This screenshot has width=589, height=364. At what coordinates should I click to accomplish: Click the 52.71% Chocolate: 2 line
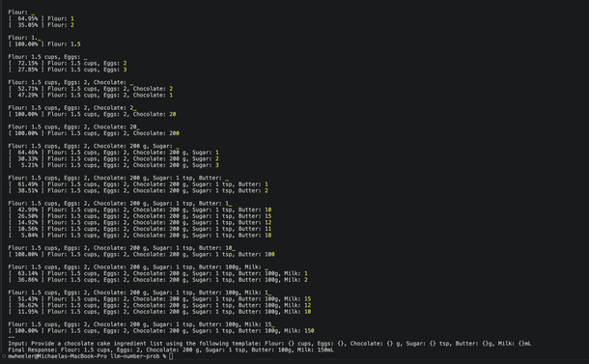(x=90, y=89)
